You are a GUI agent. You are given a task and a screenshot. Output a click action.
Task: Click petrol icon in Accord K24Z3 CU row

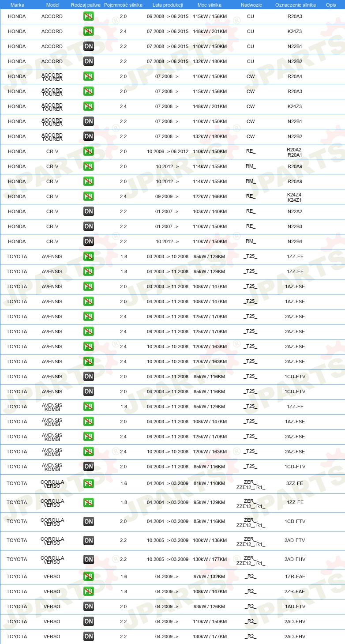[89, 31]
